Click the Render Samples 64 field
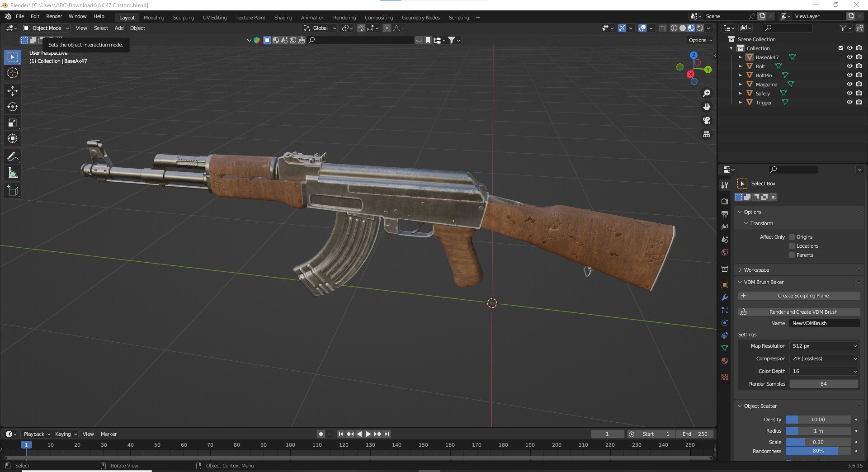 (824, 384)
